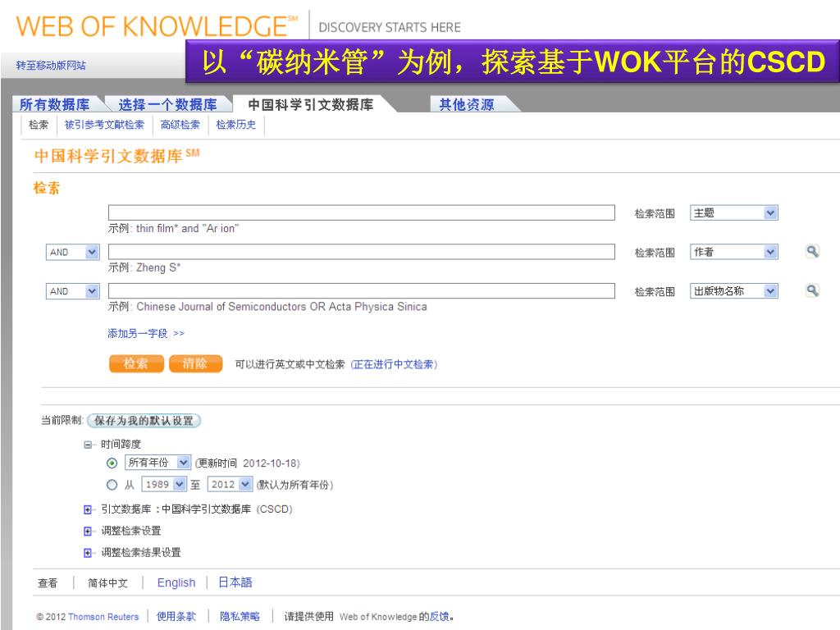Image resolution: width=840 pixels, height=630 pixels.
Task: Expand the 引文数据库 section
Action: (88, 509)
